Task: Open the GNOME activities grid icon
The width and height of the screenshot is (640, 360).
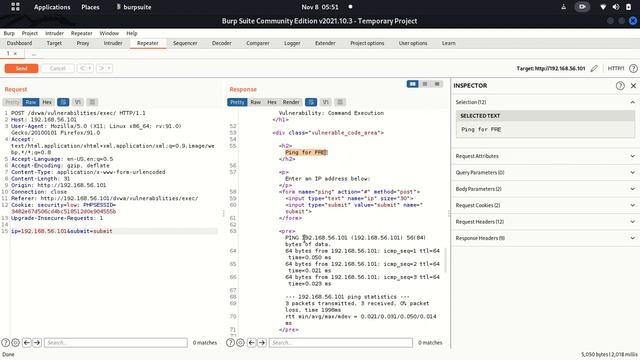Action: pyautogui.click(x=15, y=7)
